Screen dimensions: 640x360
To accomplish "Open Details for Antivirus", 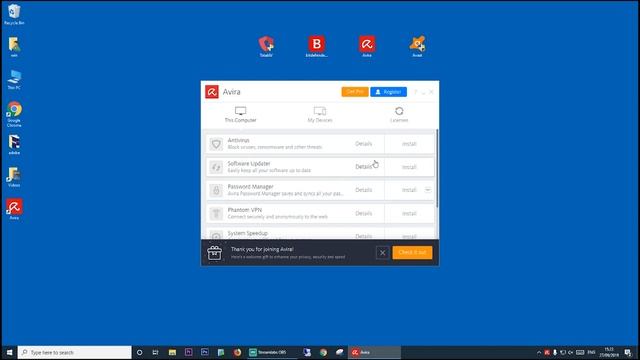I will [x=363, y=144].
